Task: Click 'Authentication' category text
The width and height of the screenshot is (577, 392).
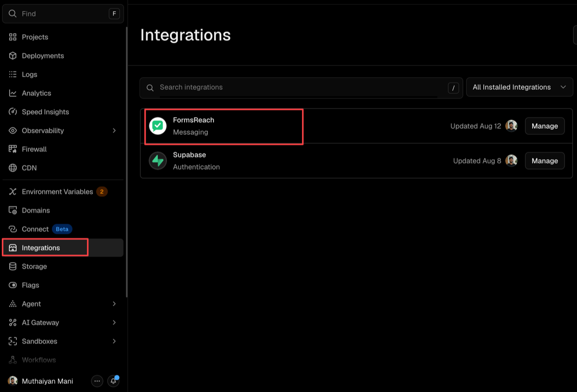Action: pos(196,167)
